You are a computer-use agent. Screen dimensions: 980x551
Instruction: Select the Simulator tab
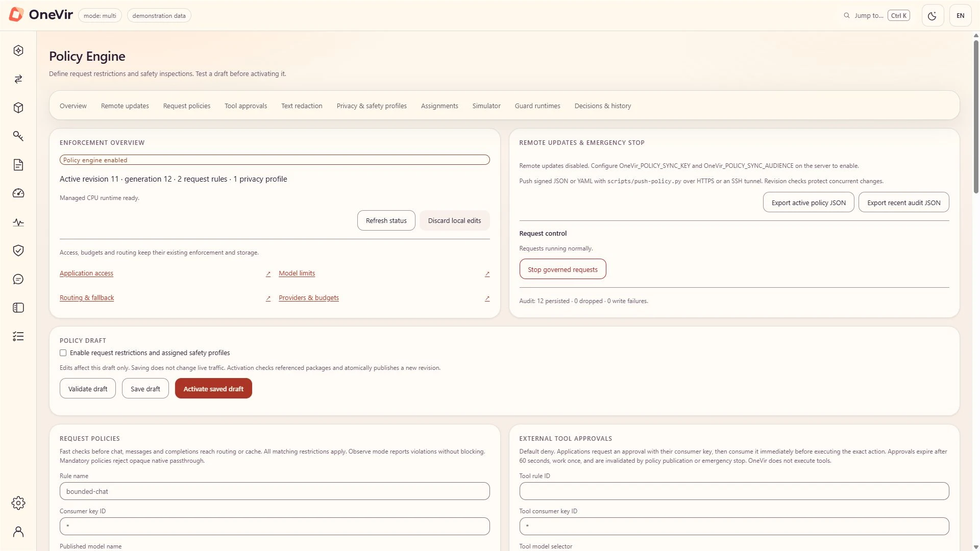[x=486, y=106]
